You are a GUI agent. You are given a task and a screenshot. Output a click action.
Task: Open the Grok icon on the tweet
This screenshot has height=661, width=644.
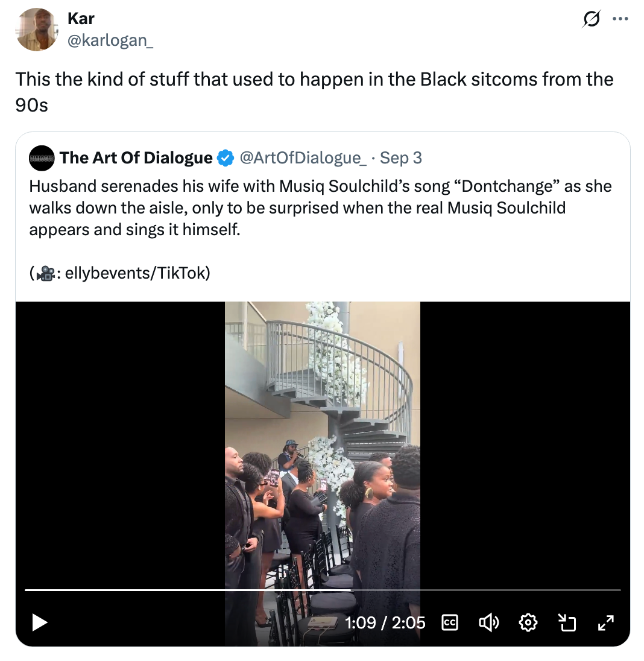coord(592,19)
